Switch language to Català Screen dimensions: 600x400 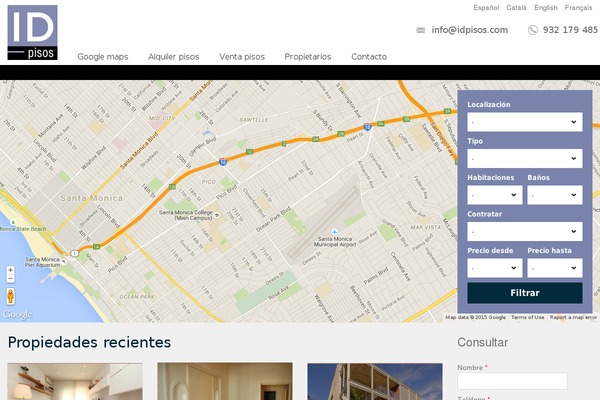coord(517,8)
